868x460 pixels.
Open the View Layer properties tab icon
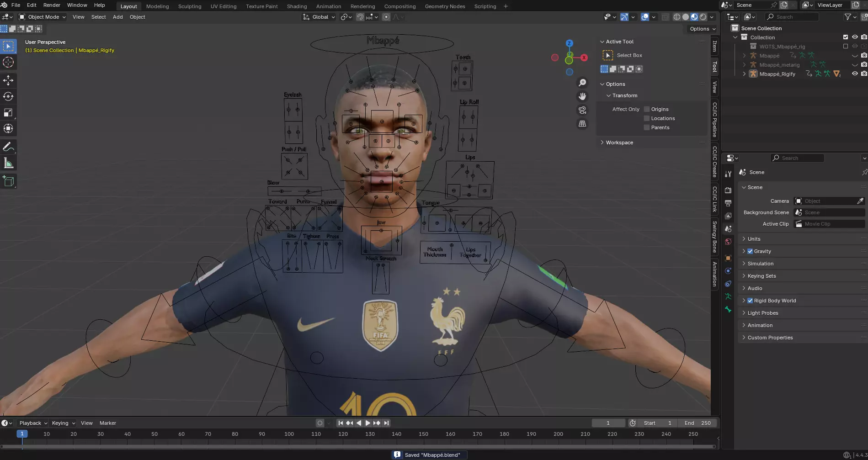728,216
